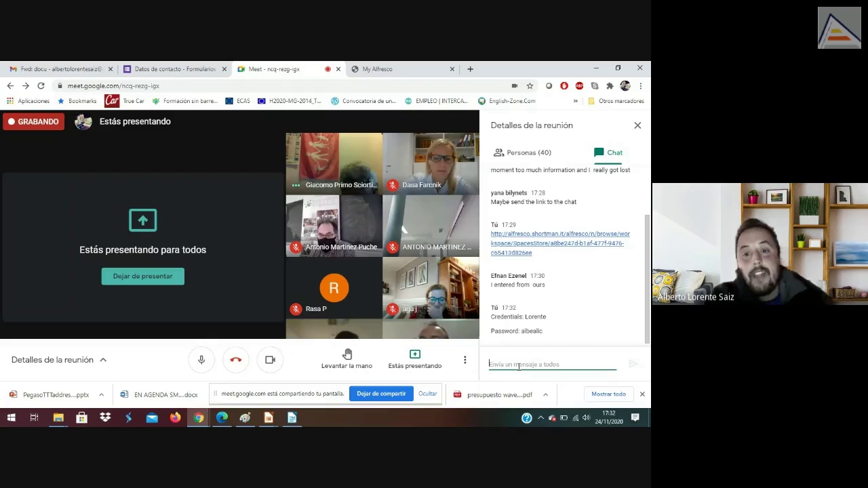The height and width of the screenshot is (488, 868).
Task: Turn off the camera
Action: click(x=270, y=360)
